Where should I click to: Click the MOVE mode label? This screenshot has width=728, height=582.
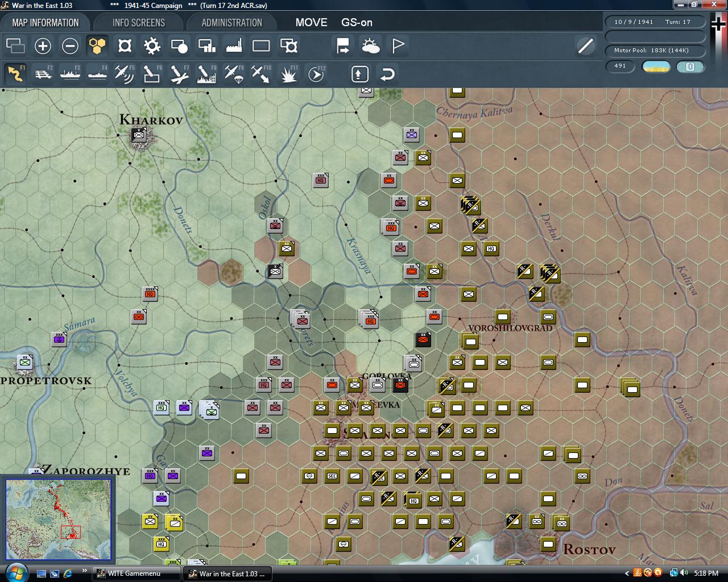coord(311,23)
